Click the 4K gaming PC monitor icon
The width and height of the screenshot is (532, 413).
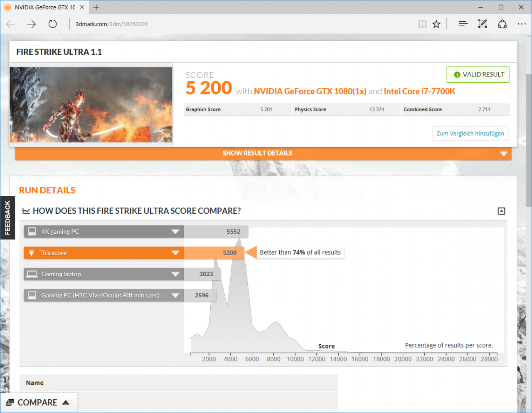(x=32, y=232)
